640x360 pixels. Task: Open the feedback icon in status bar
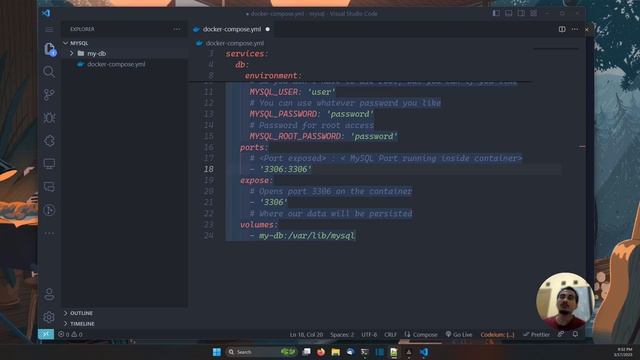[x=561, y=334]
